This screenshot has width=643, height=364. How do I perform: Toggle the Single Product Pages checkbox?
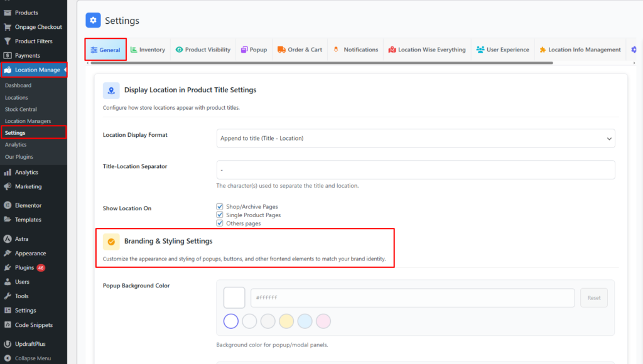pyautogui.click(x=220, y=215)
